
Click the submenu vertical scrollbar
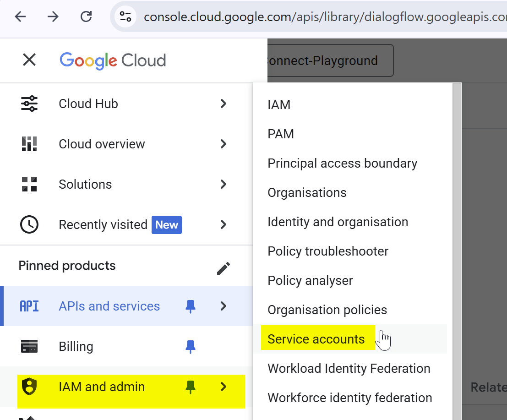pos(457,252)
